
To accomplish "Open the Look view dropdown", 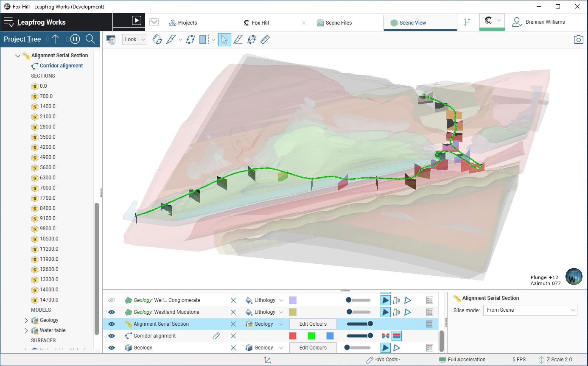I will [134, 39].
